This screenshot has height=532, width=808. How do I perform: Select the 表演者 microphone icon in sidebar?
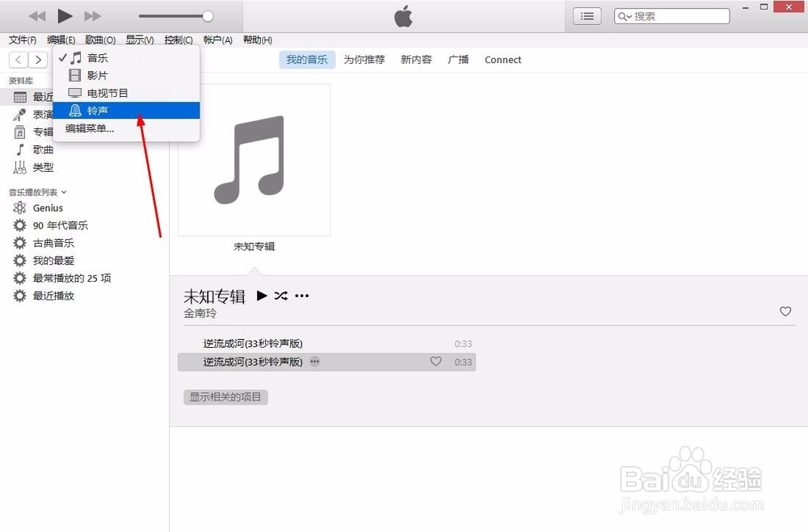tap(19, 114)
